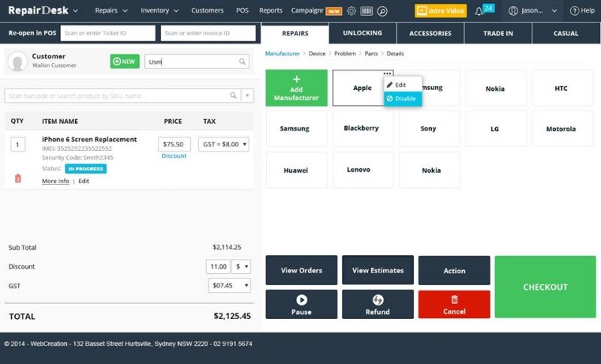Screen dimensions: 601x364
Task: Switch to the CASUAL tab
Action: click(x=566, y=33)
